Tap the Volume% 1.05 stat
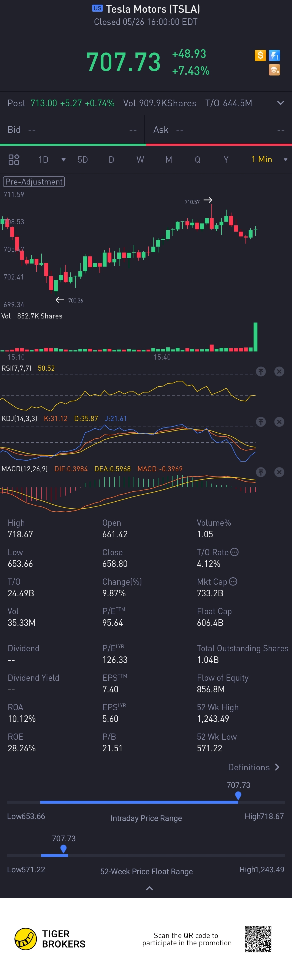 (214, 528)
